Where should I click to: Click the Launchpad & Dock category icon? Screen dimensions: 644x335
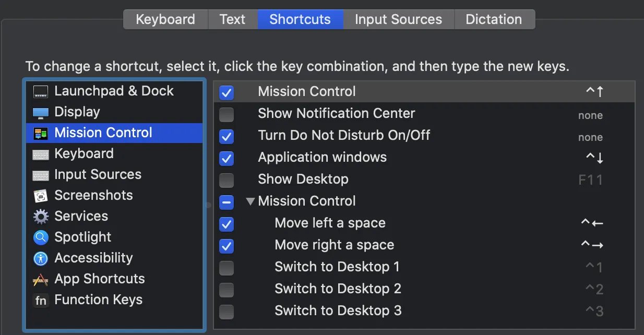click(x=41, y=92)
